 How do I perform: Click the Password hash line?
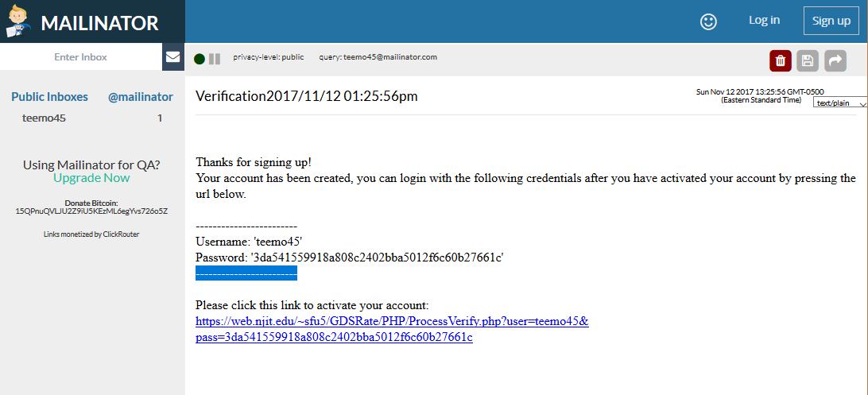[x=349, y=258]
